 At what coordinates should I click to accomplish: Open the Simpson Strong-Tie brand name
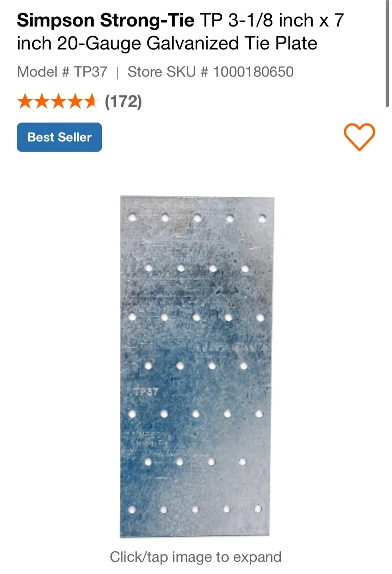click(106, 20)
